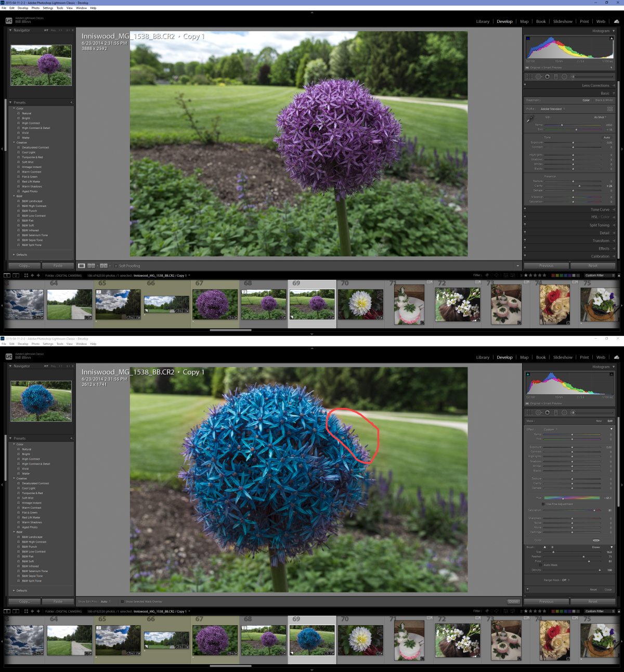Screen dimensions: 624x672
Task: Enable Soft Proofing checkbox
Action: coord(116,266)
